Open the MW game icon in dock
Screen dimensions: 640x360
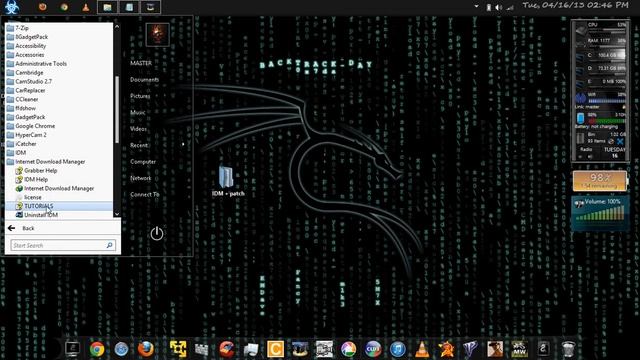[x=519, y=349]
